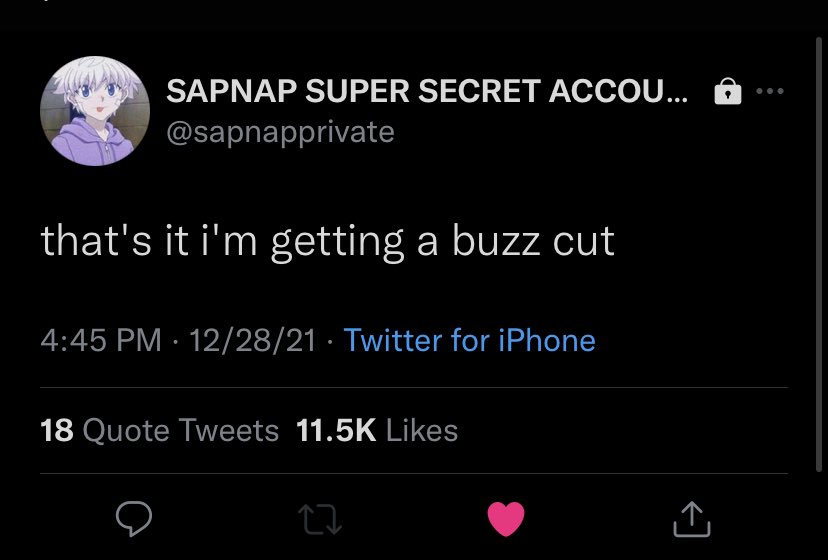Tap the ellipsis ending the truncated display name
The image size is (828, 560).
coord(678,100)
